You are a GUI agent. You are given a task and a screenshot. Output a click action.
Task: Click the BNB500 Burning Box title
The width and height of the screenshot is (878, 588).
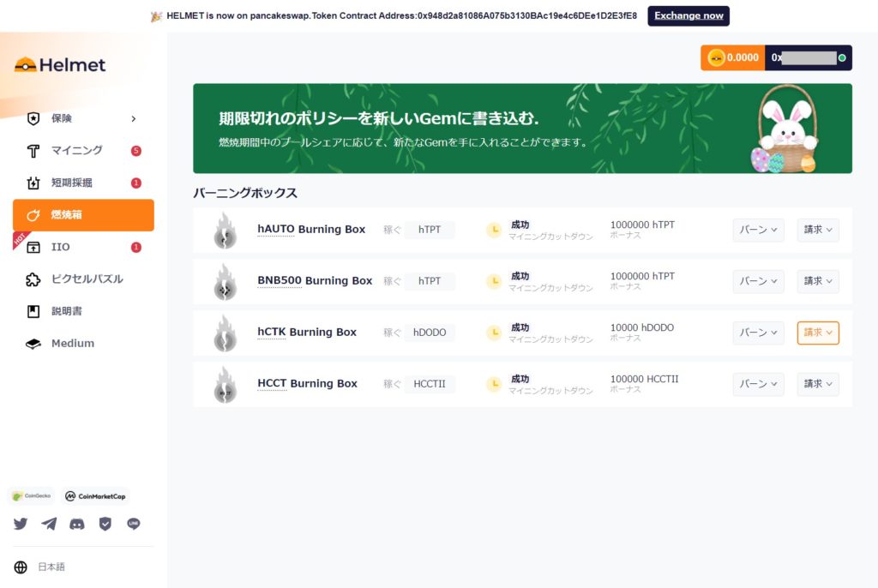pos(315,280)
